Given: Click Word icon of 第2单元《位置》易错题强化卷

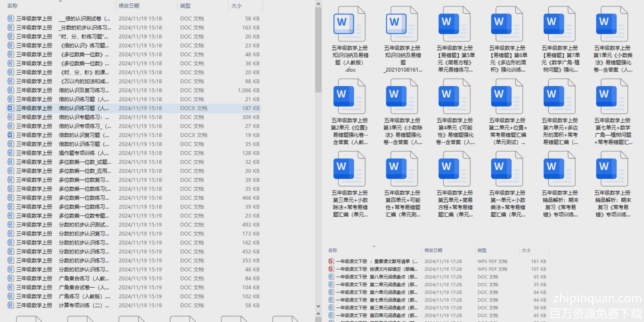Looking at the screenshot, I should click(349, 97).
